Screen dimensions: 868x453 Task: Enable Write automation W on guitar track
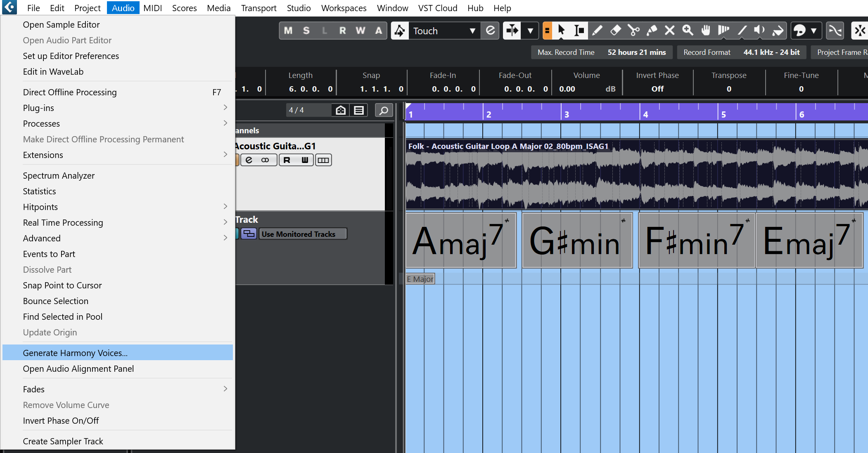click(x=305, y=160)
